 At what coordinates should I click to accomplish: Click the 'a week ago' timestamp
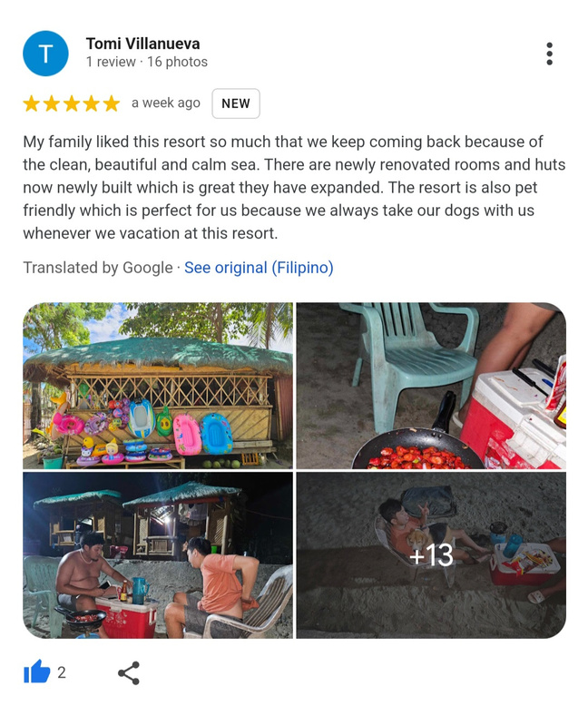click(166, 103)
